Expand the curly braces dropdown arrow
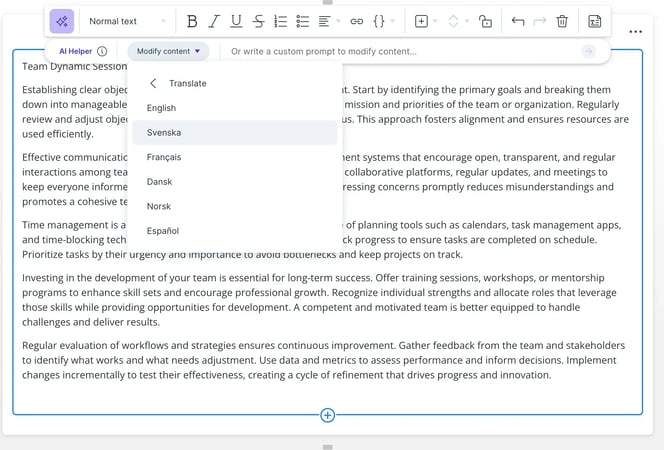 pyautogui.click(x=393, y=21)
